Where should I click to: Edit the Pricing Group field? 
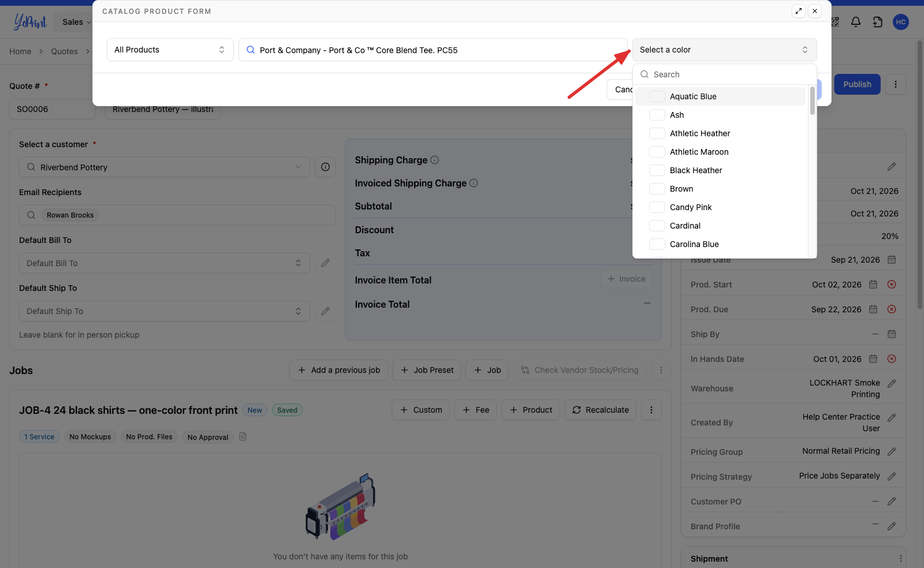(x=892, y=451)
